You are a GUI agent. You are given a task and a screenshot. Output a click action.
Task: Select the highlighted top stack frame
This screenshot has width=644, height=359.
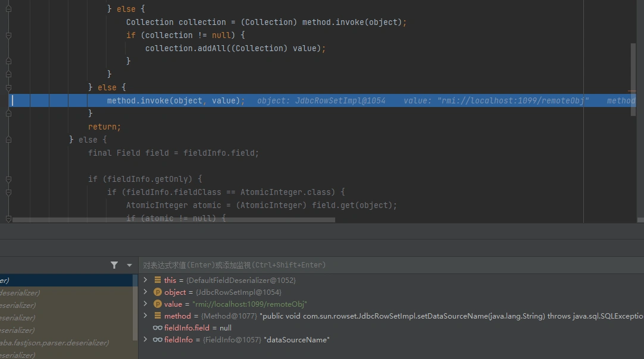coord(65,280)
